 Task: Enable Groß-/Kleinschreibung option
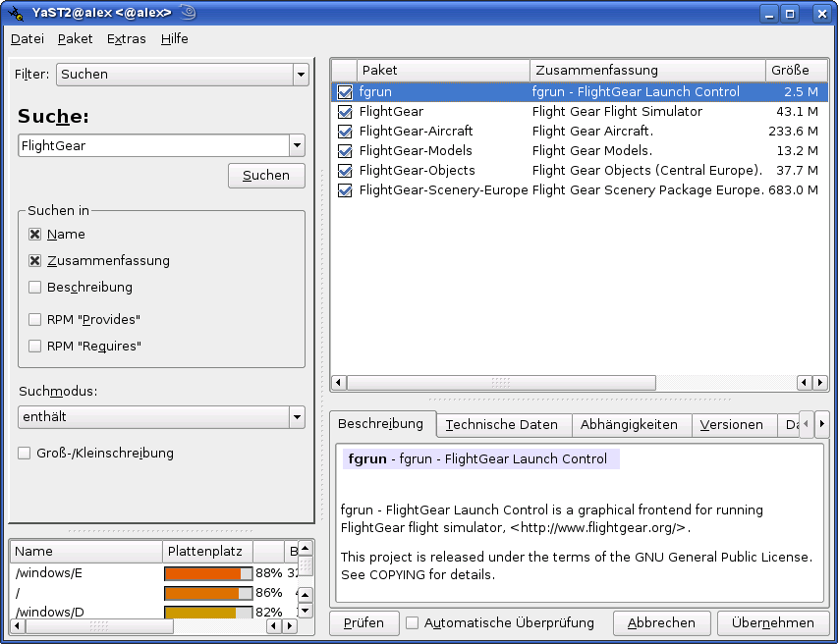coord(24,454)
